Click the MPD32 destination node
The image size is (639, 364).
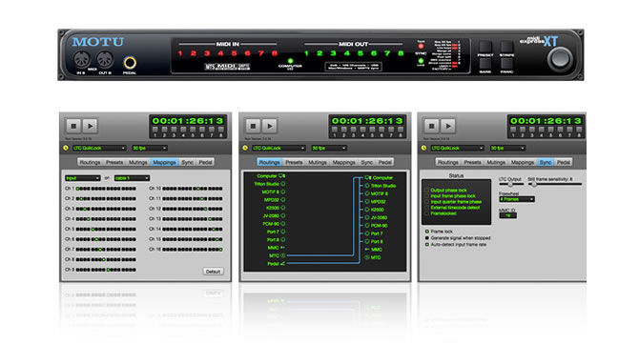[x=367, y=202]
